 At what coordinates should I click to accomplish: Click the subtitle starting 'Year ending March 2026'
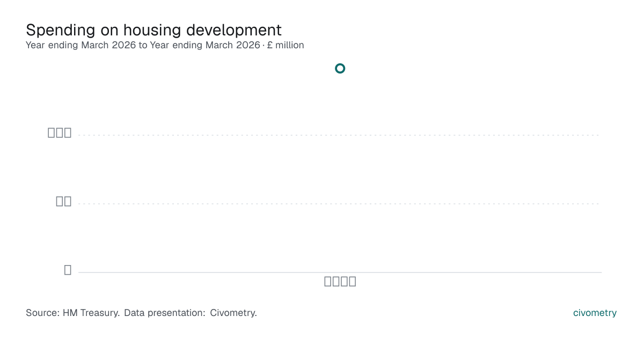coord(165,45)
